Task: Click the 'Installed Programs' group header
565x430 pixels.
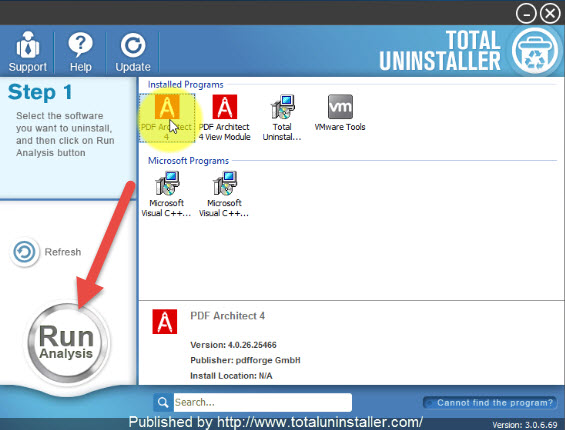Action: point(186,85)
